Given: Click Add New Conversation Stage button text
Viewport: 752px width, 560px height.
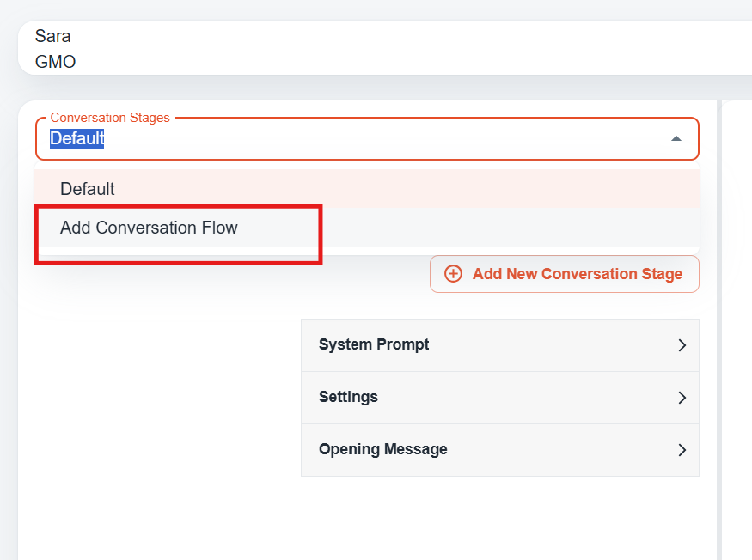Looking at the screenshot, I should [x=578, y=274].
